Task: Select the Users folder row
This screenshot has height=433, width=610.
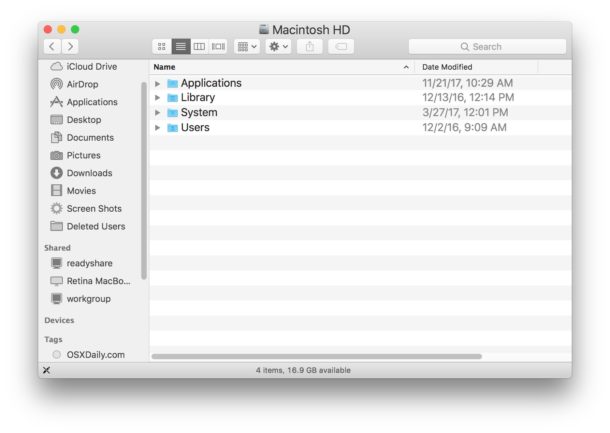Action: (361, 128)
